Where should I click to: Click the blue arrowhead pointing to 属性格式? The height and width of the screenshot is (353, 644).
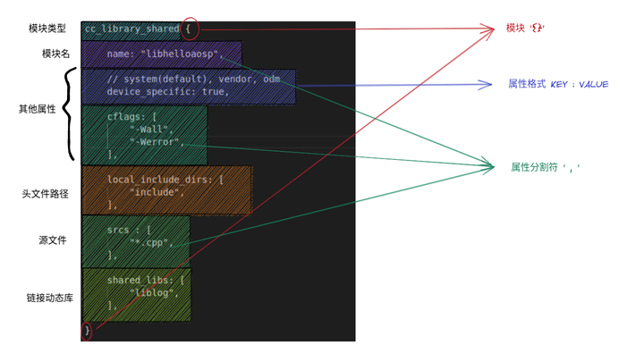(485, 85)
